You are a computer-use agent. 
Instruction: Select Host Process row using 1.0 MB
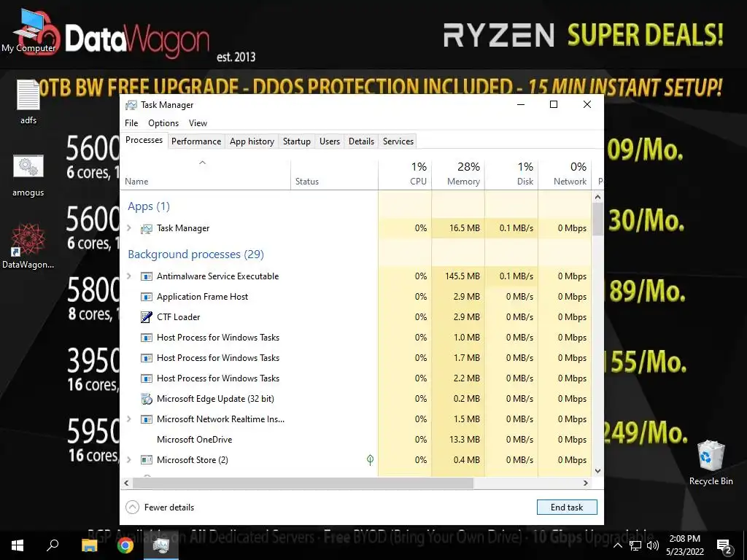click(356, 338)
